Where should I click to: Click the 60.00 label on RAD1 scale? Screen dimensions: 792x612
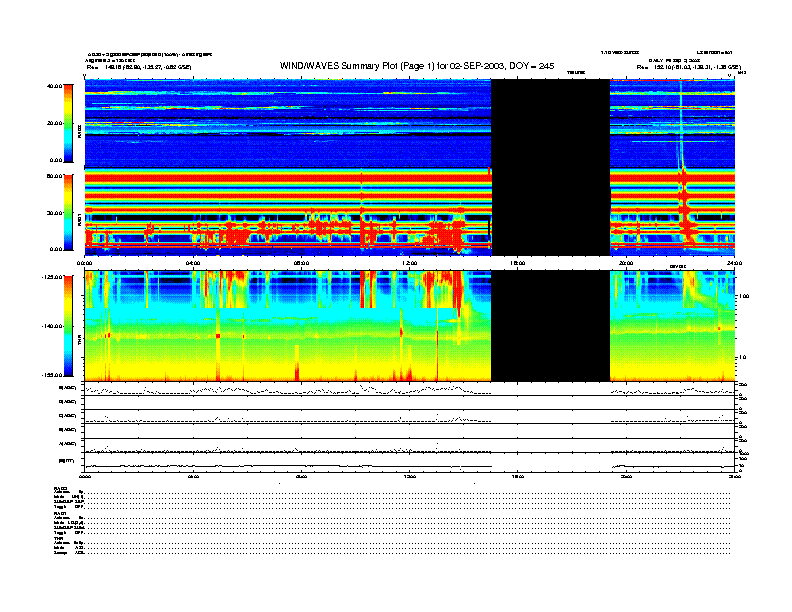(55, 176)
